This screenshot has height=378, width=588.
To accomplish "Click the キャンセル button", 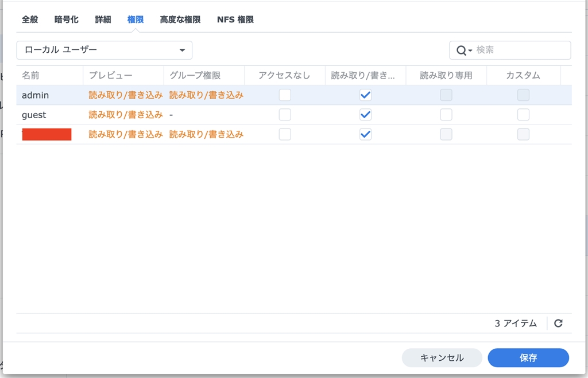I will click(442, 358).
